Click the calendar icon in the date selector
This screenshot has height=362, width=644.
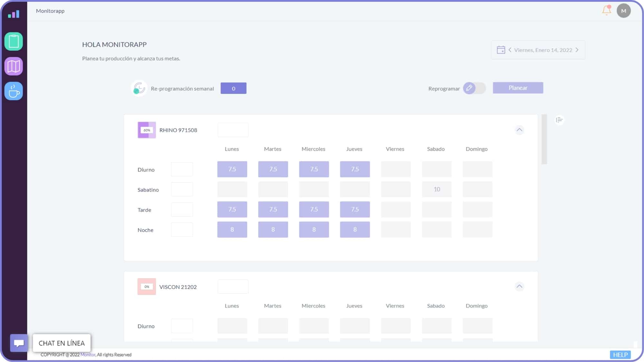tap(501, 50)
